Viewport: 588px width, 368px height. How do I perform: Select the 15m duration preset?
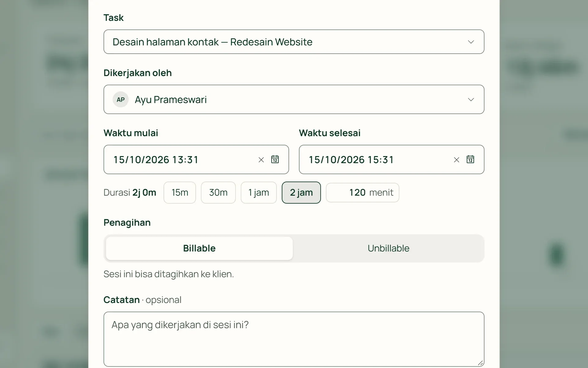pyautogui.click(x=180, y=193)
